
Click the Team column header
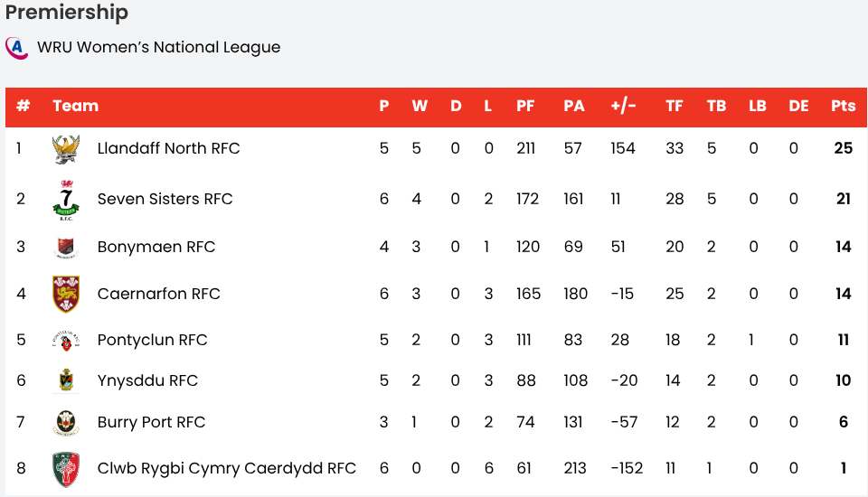tap(75, 106)
